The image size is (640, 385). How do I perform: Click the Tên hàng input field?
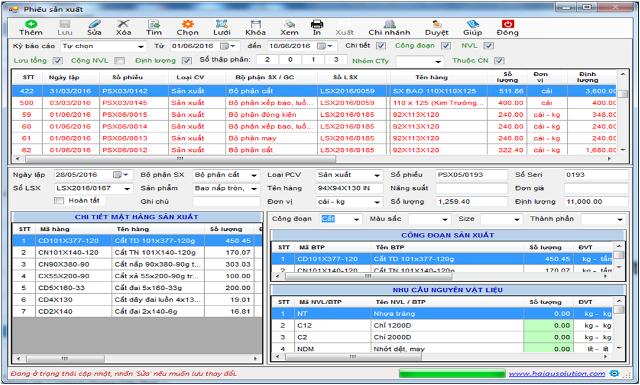click(x=349, y=188)
